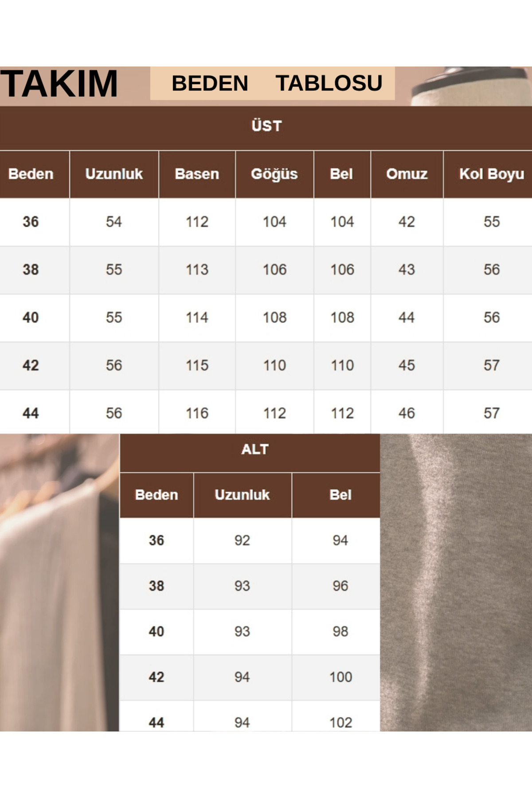This screenshot has height=798, width=532.
Task: Click the Göğüs column header
Action: [x=274, y=174]
